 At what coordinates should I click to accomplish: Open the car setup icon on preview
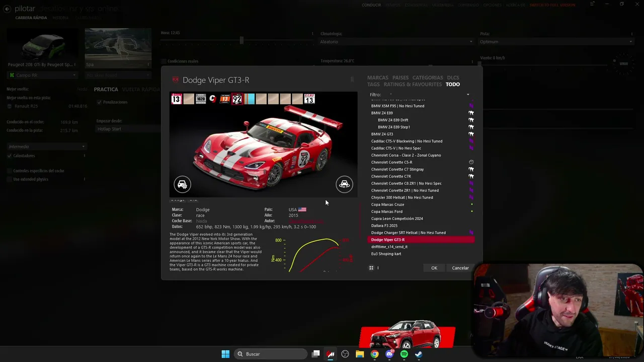click(x=182, y=184)
